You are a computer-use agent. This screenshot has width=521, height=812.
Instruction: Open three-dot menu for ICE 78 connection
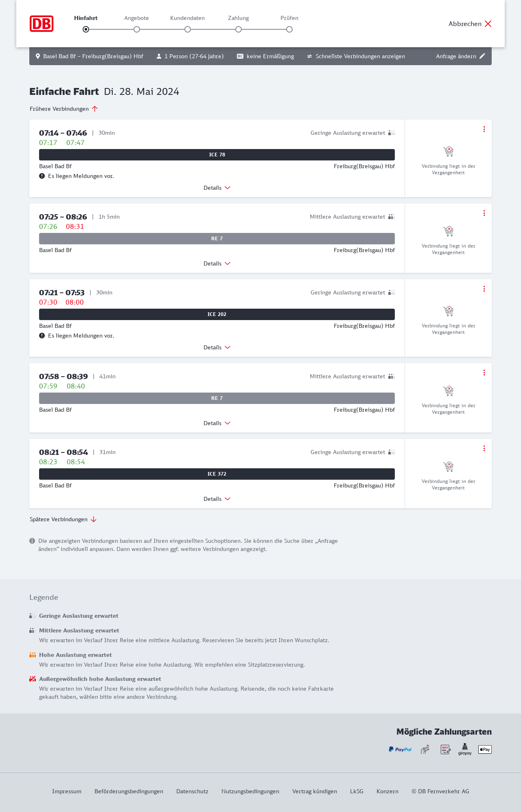tap(484, 129)
